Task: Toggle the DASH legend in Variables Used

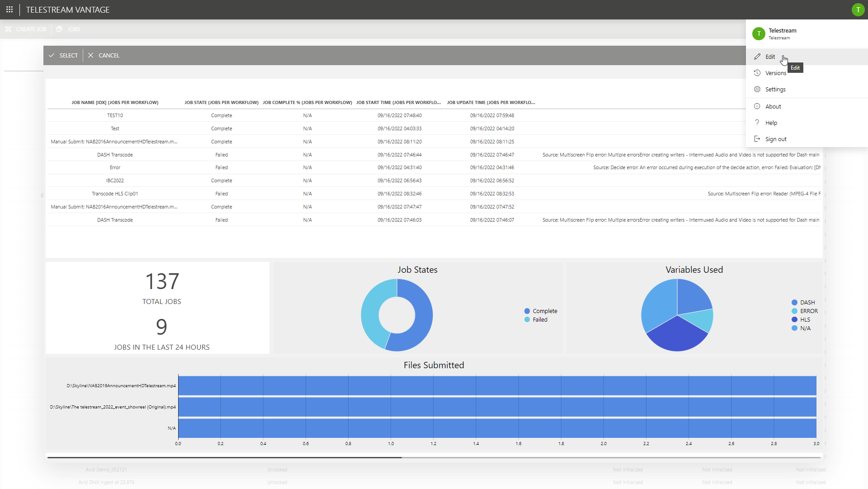Action: (803, 303)
